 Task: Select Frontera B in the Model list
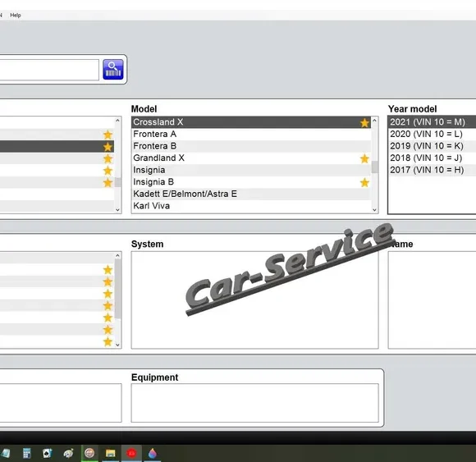251,146
